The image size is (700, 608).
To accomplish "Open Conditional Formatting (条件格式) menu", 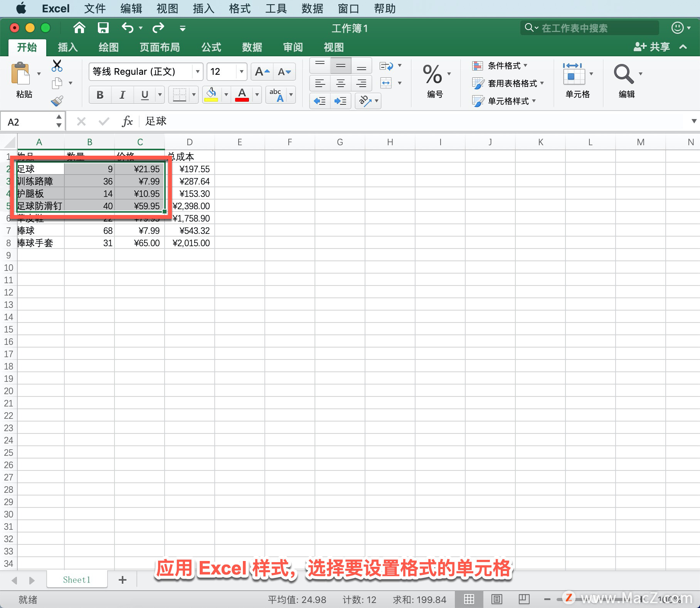I will (x=500, y=66).
